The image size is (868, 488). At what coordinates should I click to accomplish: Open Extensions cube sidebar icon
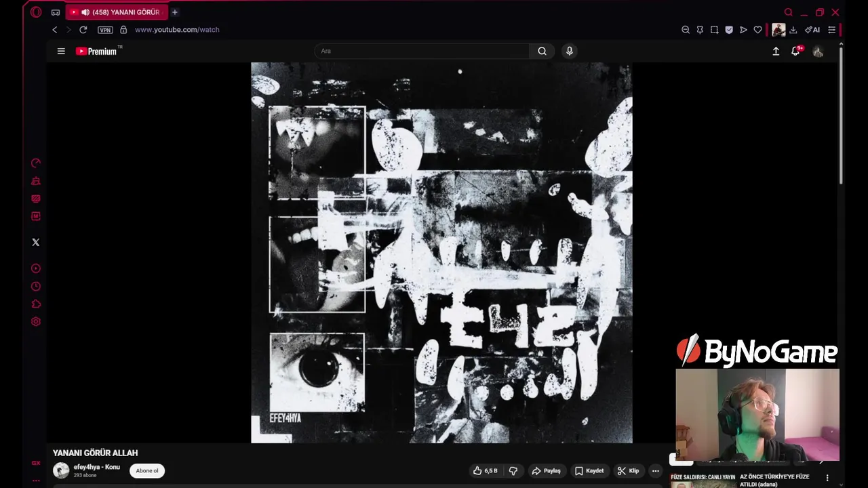point(36,304)
